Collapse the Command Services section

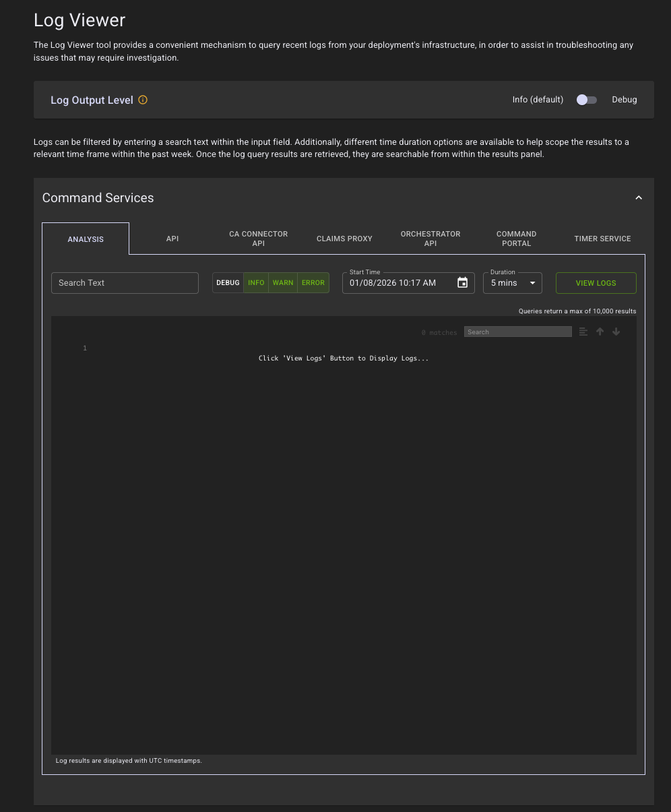pos(639,197)
